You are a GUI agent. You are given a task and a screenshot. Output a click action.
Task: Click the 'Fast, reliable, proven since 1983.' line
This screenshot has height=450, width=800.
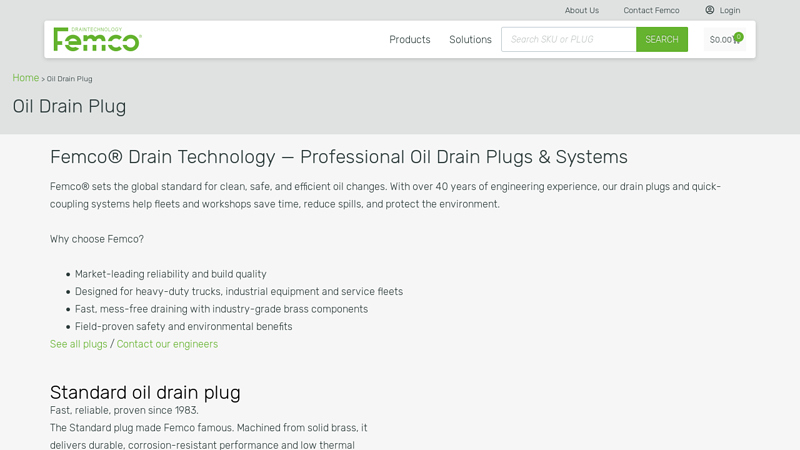coord(124,410)
